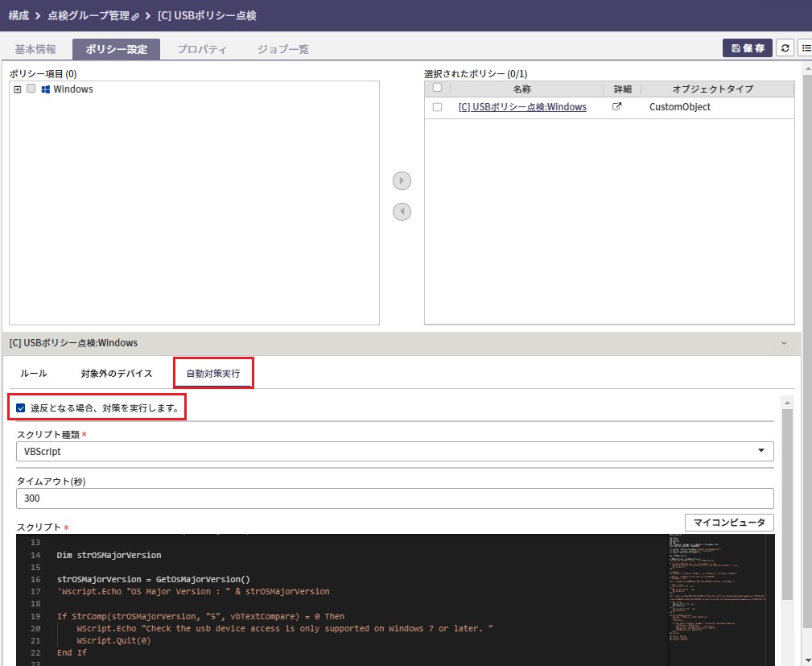
Task: Click the scroll up arrow of script panel
Action: (x=787, y=402)
